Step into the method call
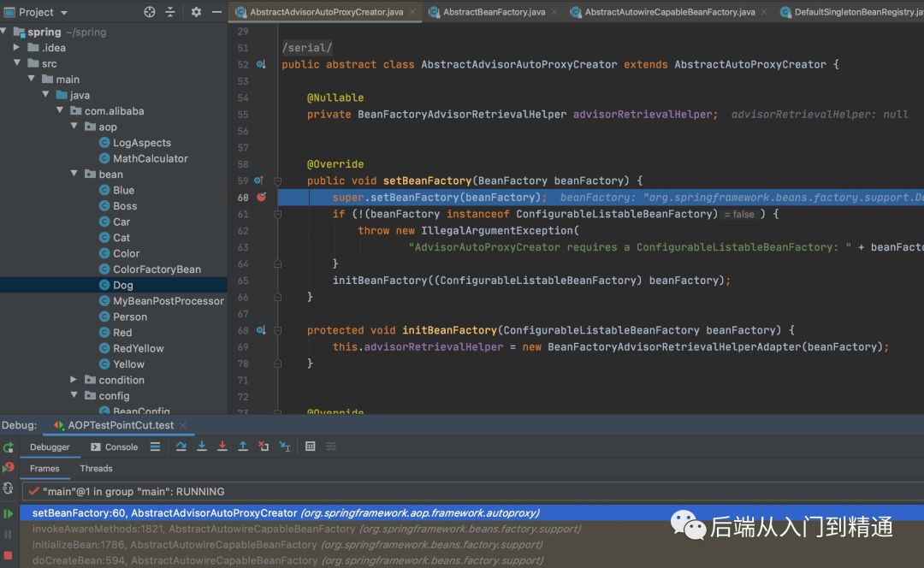 pos(202,446)
